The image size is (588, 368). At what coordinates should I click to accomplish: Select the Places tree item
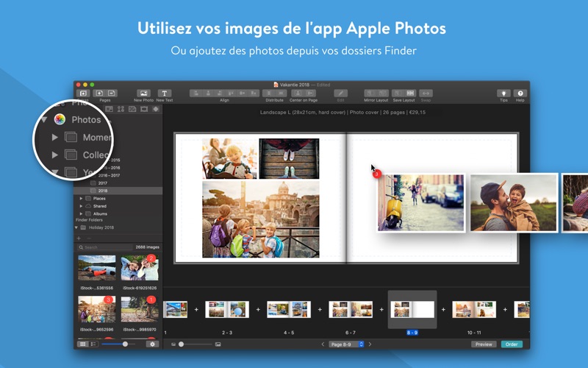click(99, 198)
